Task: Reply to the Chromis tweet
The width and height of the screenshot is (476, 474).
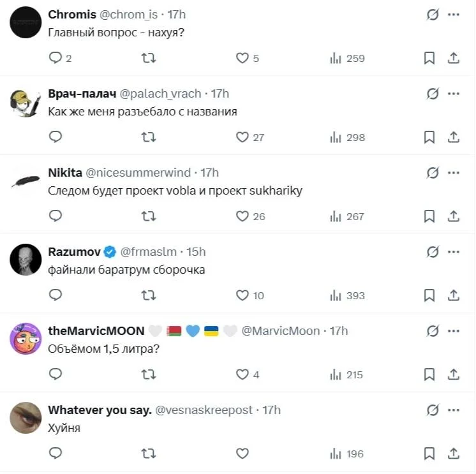Action: click(56, 58)
